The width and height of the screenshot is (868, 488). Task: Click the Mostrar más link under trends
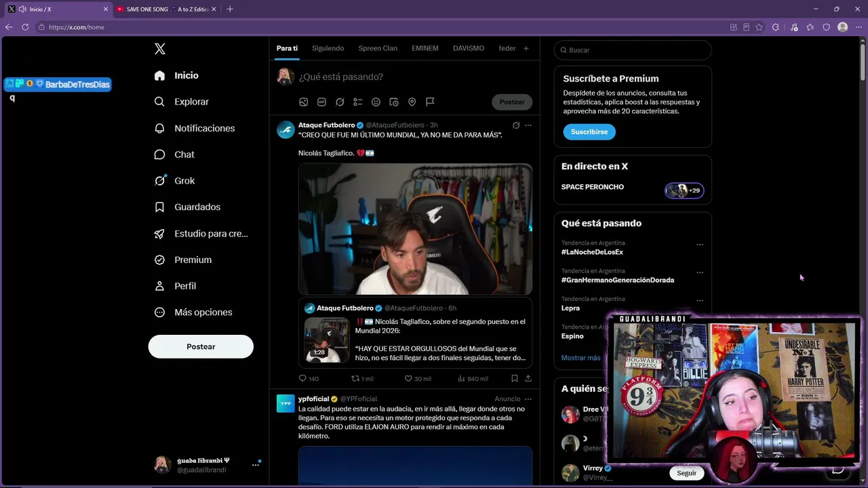tap(580, 358)
